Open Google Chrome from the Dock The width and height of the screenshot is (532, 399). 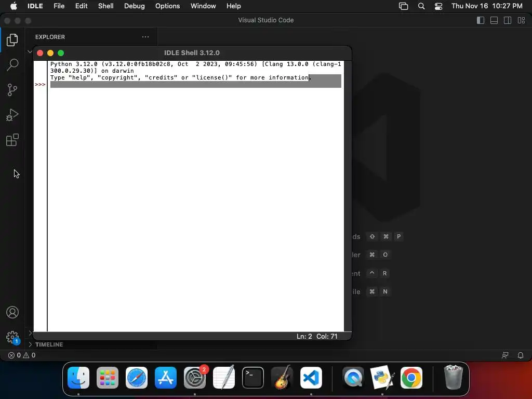click(x=411, y=378)
